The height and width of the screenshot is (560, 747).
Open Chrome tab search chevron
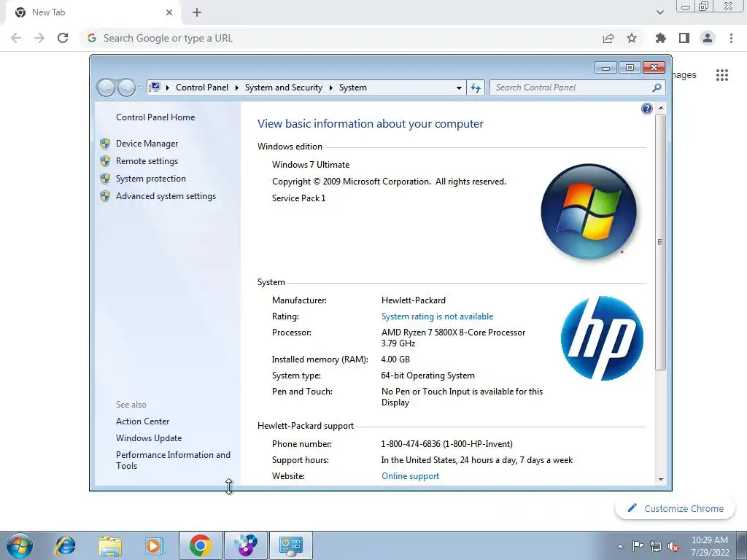click(659, 12)
